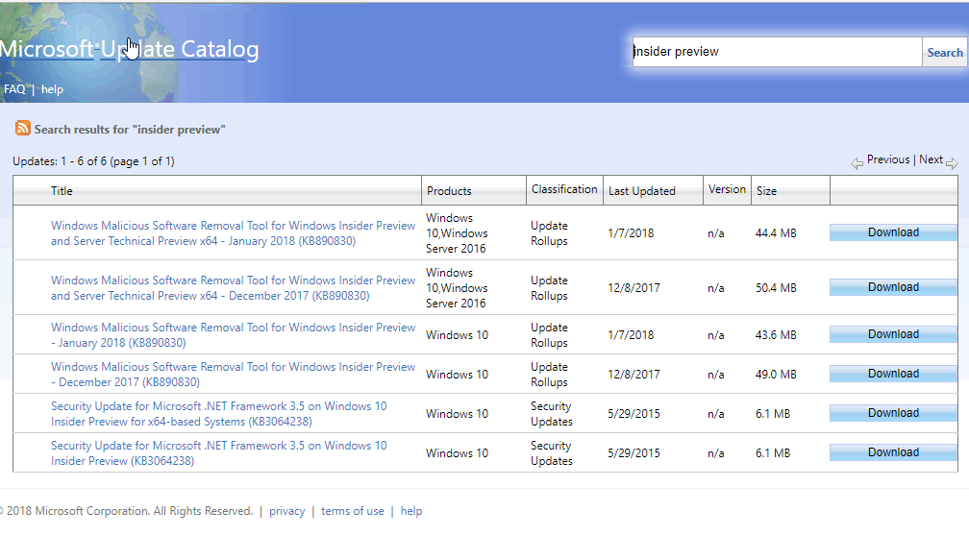Image resolution: width=969 pixels, height=560 pixels.
Task: Open the terms of use link
Action: [x=352, y=511]
